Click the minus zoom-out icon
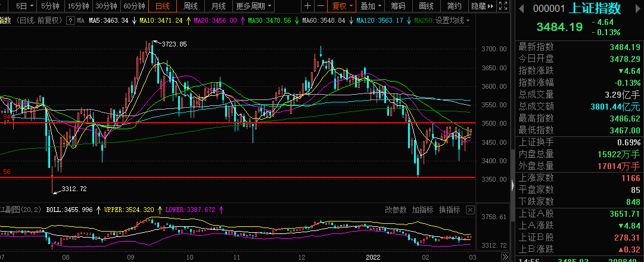644x262 pixels. click(321, 7)
